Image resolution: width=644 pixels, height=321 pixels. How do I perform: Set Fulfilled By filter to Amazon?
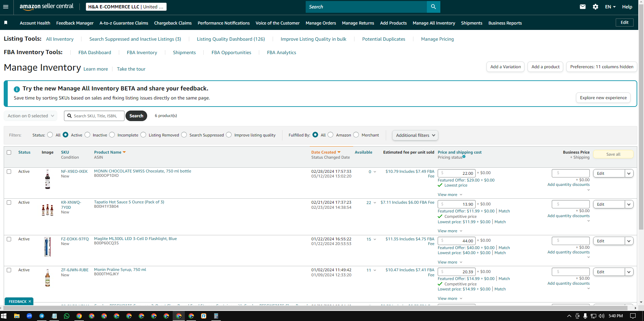[331, 135]
